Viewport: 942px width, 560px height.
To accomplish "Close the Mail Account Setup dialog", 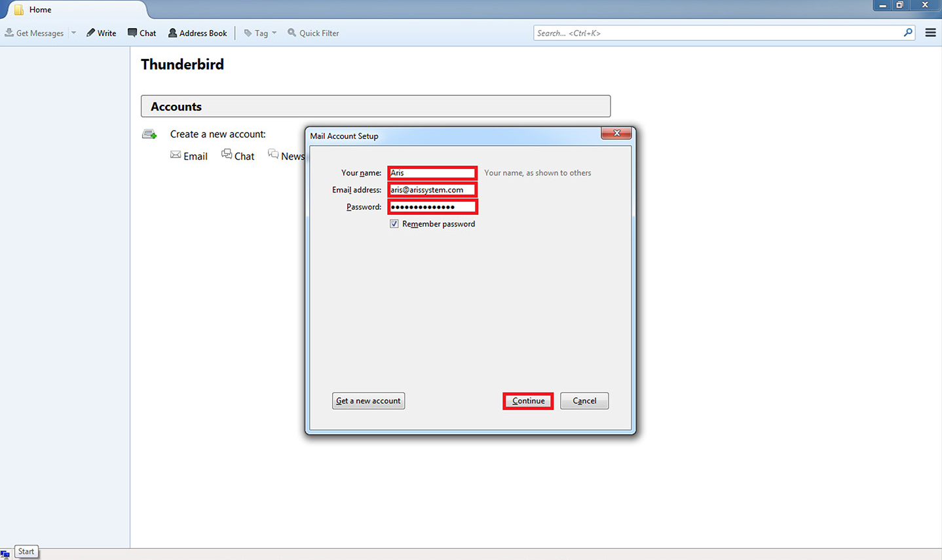I will tap(616, 133).
